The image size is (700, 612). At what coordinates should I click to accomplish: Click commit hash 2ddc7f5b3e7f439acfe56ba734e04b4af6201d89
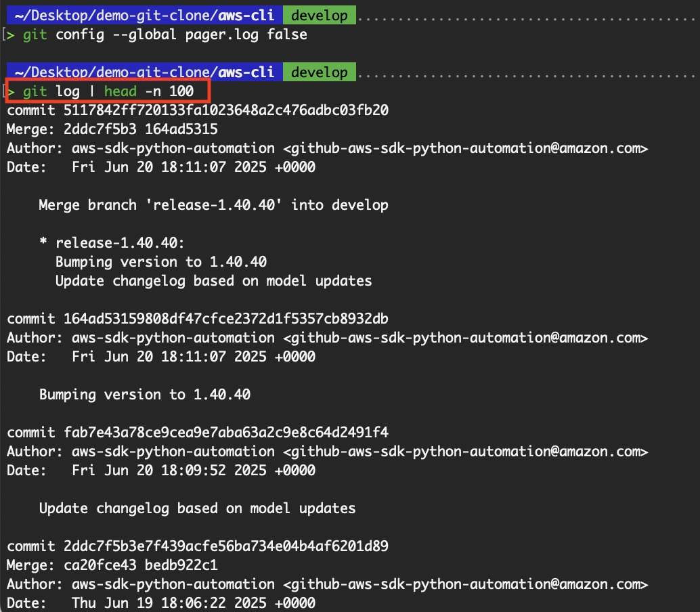pyautogui.click(x=226, y=546)
